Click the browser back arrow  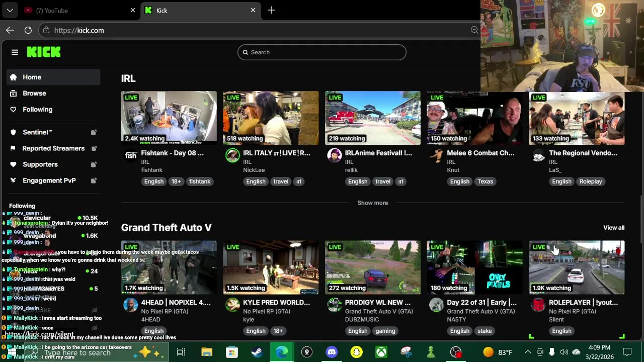point(10,30)
